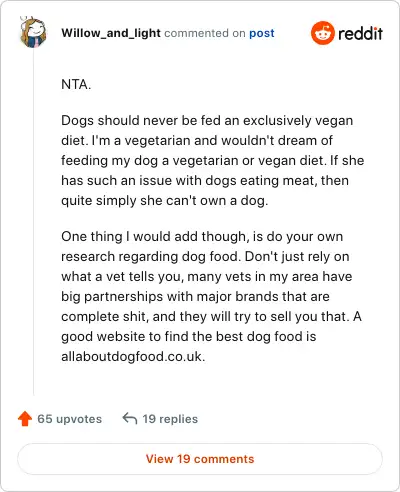Click the line "big partnerships with major brands"

coord(195,297)
